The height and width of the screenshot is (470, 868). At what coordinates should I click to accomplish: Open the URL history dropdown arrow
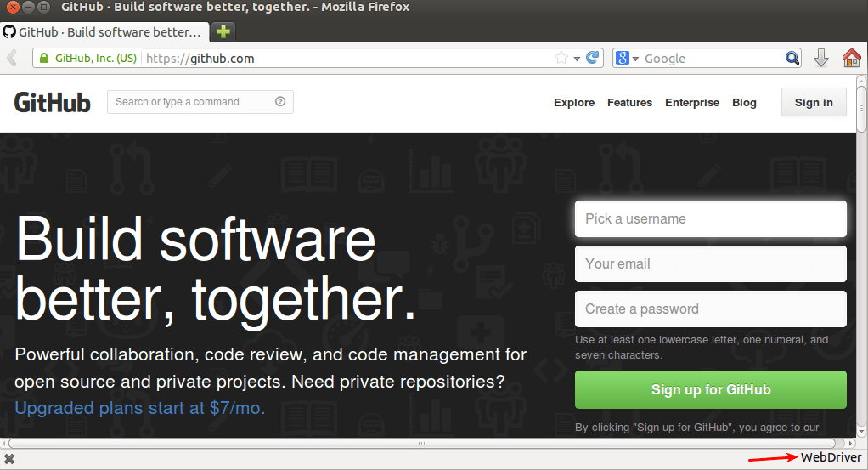coord(577,58)
